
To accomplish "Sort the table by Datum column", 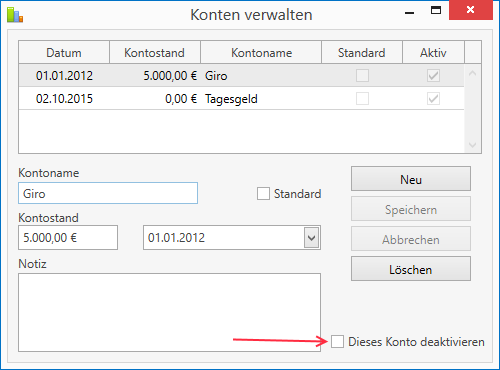I will (64, 52).
